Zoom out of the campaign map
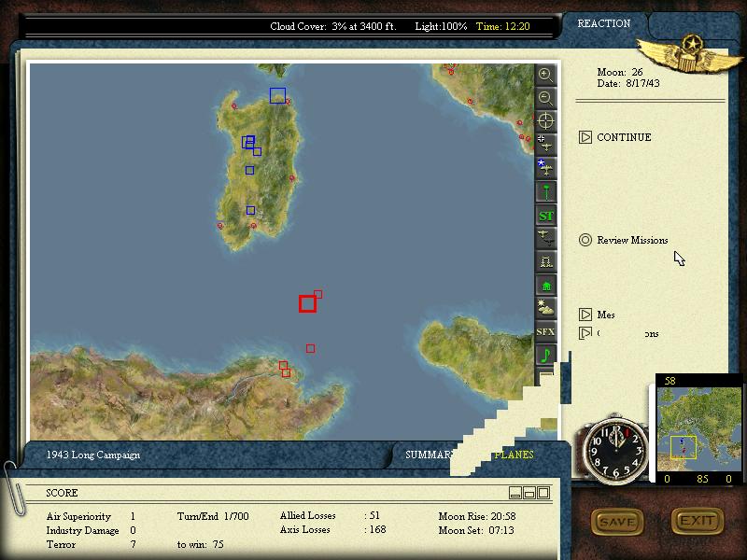This screenshot has height=560, width=747. [x=545, y=98]
